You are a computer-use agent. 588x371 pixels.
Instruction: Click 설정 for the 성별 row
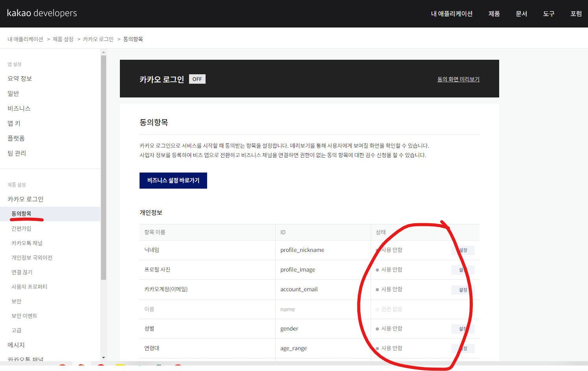[463, 329]
